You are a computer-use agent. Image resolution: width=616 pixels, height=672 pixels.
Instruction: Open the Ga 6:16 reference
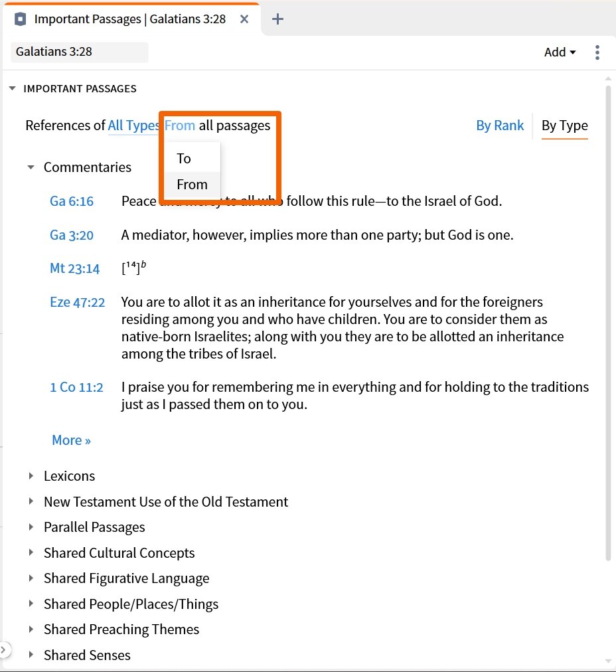click(x=71, y=201)
